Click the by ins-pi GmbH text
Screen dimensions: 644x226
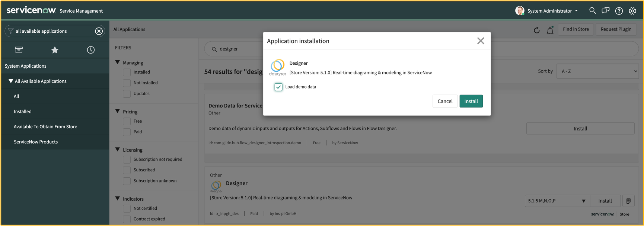coord(283,214)
